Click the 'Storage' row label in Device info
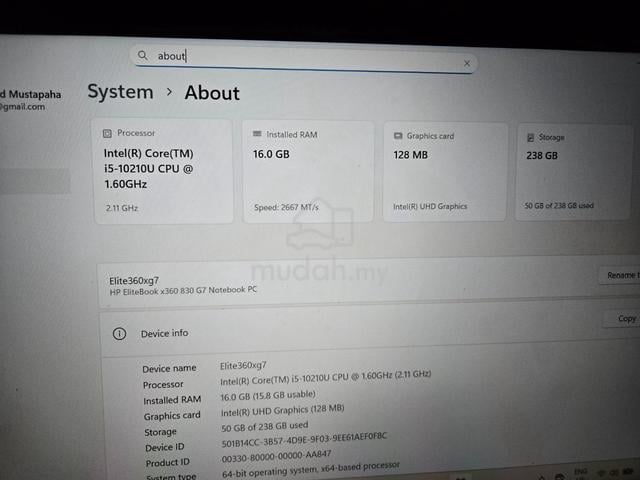The image size is (640, 480). tap(160, 432)
